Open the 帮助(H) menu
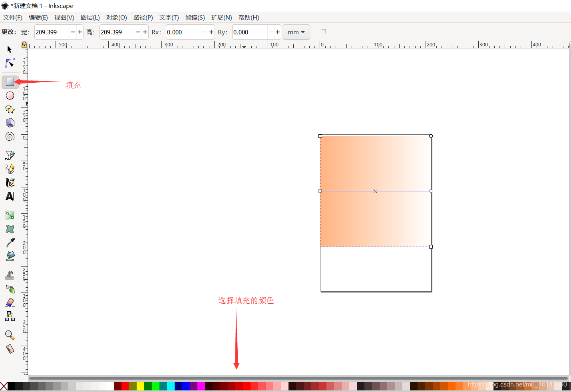The height and width of the screenshot is (392, 571). coord(249,17)
